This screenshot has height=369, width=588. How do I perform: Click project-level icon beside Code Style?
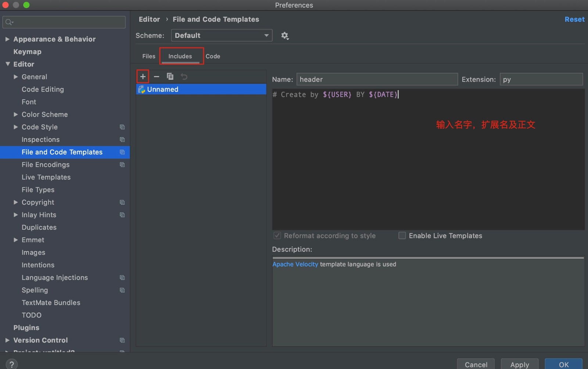(122, 127)
